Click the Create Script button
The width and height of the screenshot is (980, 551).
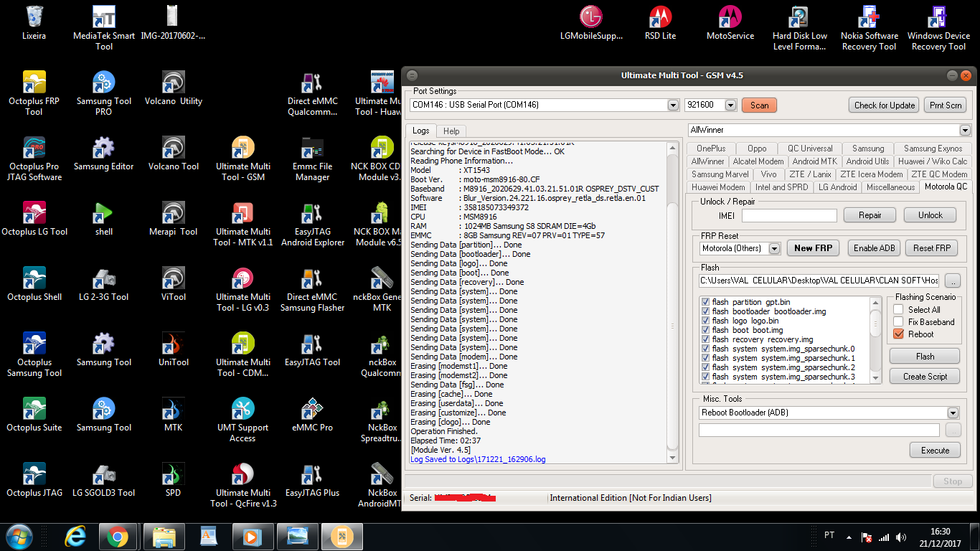click(x=925, y=376)
